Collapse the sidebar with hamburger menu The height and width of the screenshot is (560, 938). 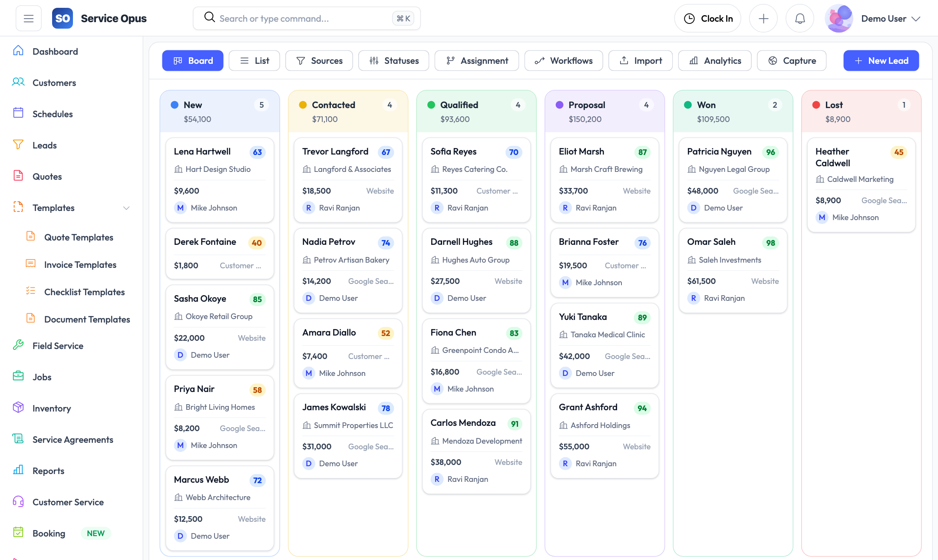[28, 18]
